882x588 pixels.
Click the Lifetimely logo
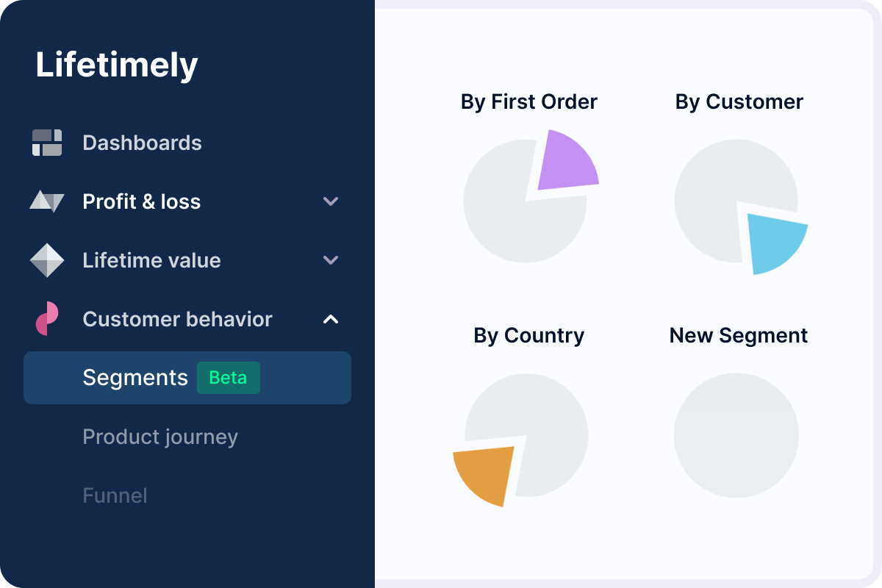[x=116, y=64]
